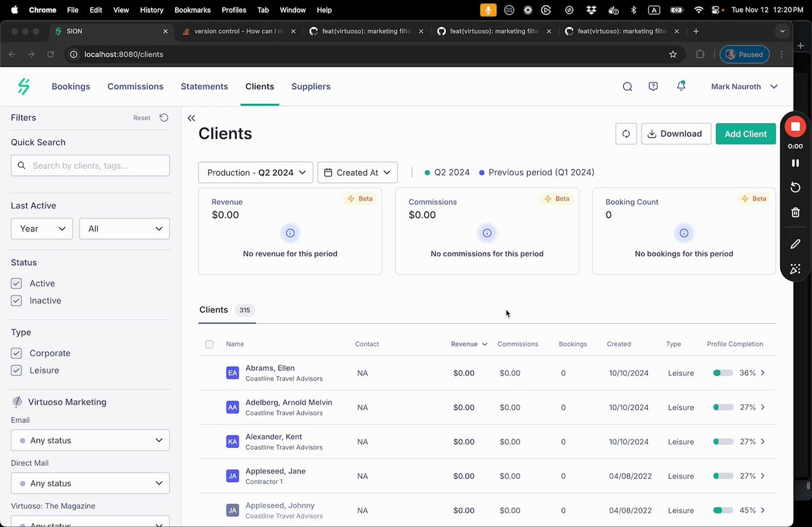Screen dimensions: 812x527
Task: Stop the screen recording with red button
Action: coord(795,127)
